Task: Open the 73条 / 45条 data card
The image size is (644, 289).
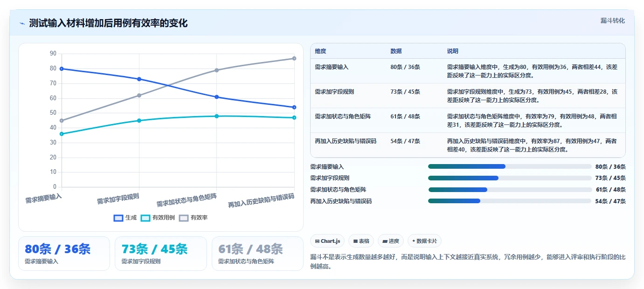Action: (x=160, y=254)
